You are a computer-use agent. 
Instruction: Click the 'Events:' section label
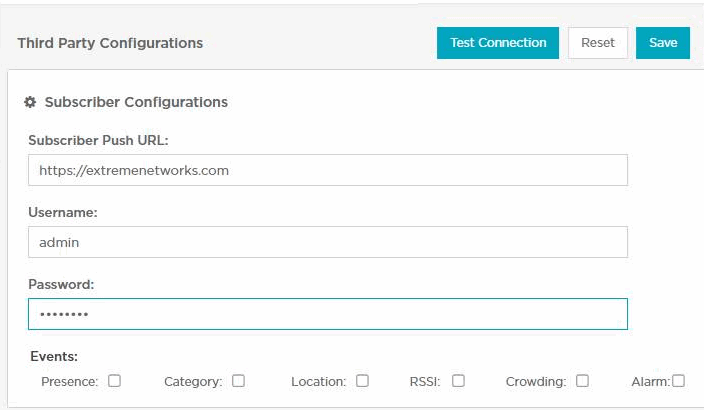coord(54,356)
